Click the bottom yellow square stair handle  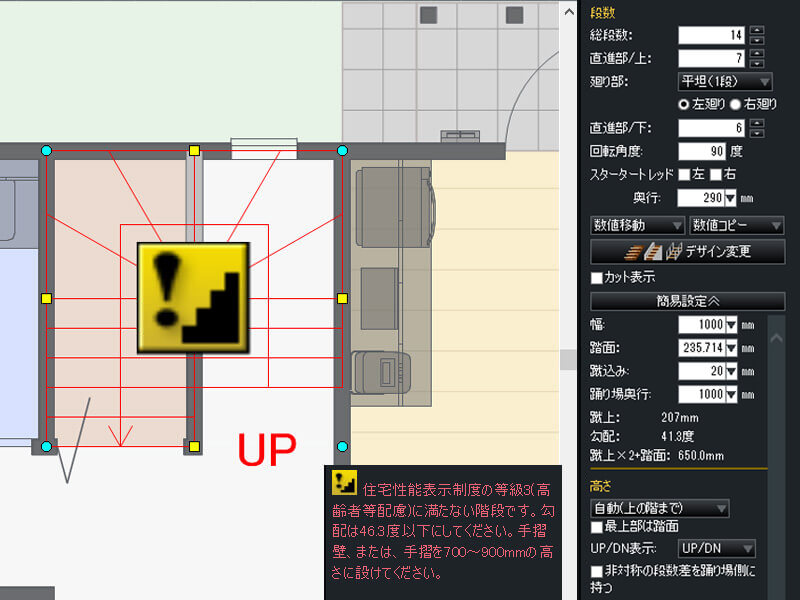tap(195, 446)
